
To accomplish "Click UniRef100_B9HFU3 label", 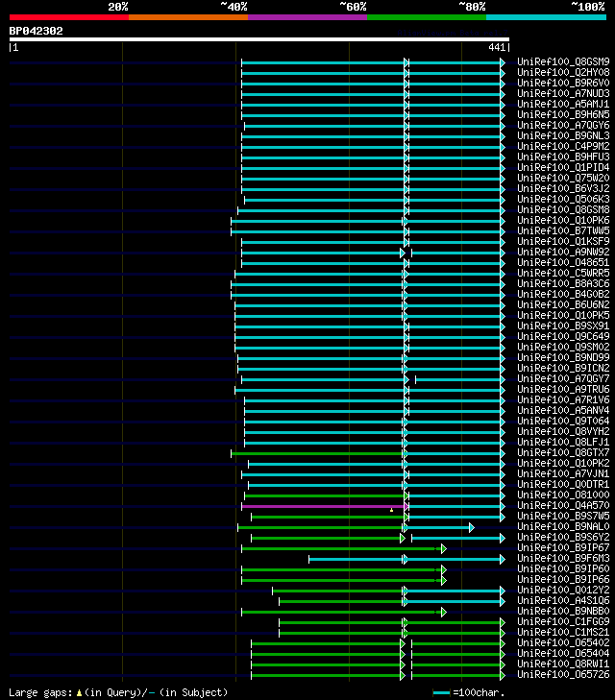I will pyautogui.click(x=563, y=157).
